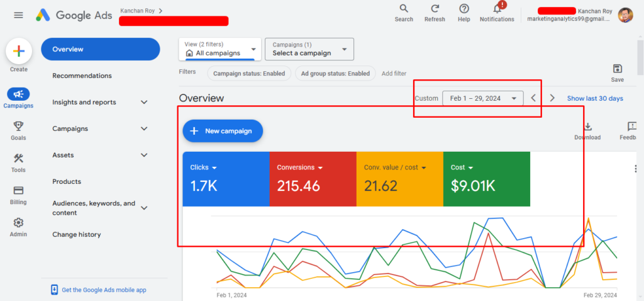The width and height of the screenshot is (644, 301).
Task: Click the Download icon
Action: pos(588,127)
